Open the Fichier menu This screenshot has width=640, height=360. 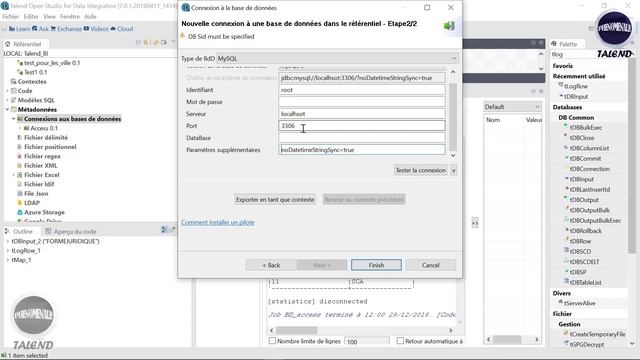[10, 16]
